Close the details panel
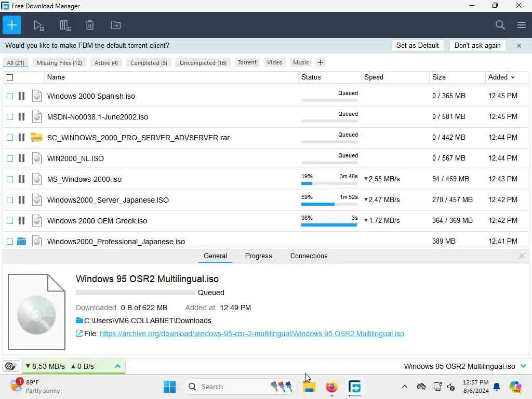The width and height of the screenshot is (532, 399). tap(522, 256)
